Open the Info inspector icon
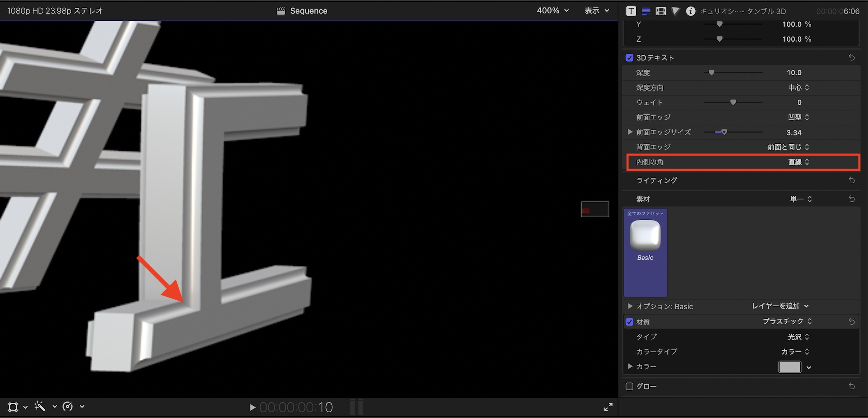The image size is (868, 418). point(690,11)
